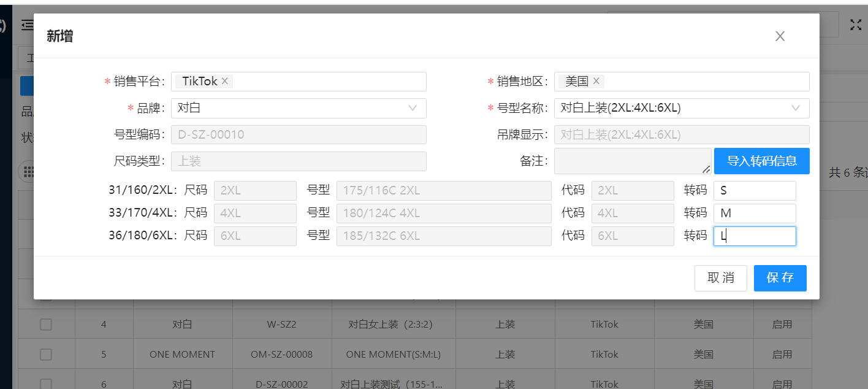Focus the 转码 field containing S

754,191
